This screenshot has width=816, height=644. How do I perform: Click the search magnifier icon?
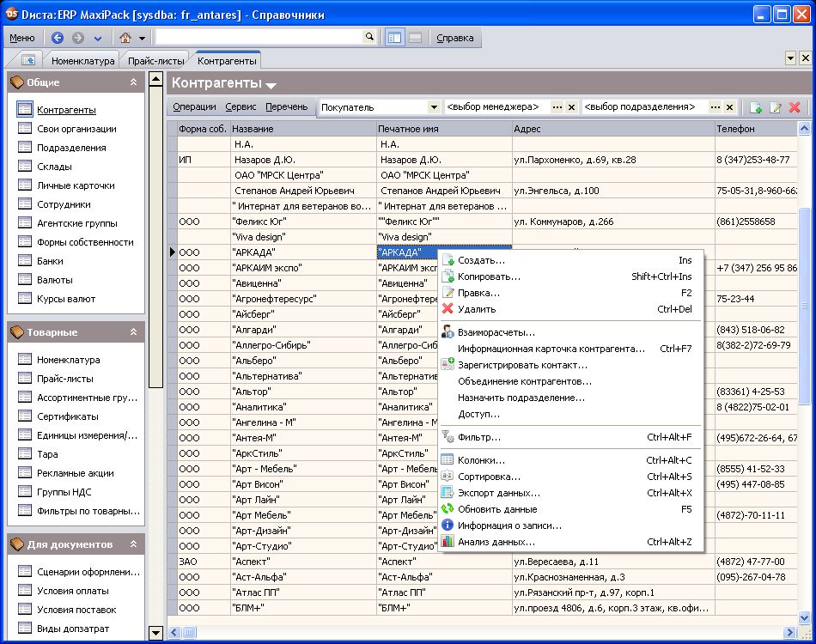pos(369,37)
